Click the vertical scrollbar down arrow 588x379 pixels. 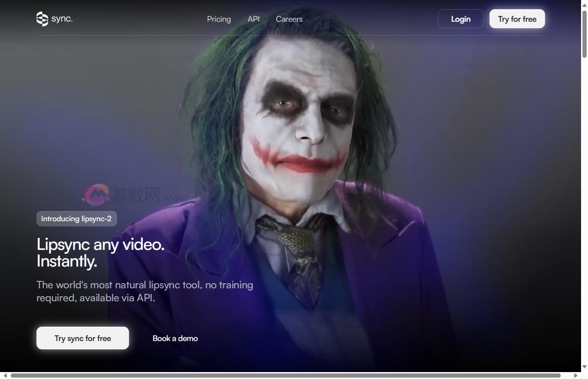tap(584, 367)
